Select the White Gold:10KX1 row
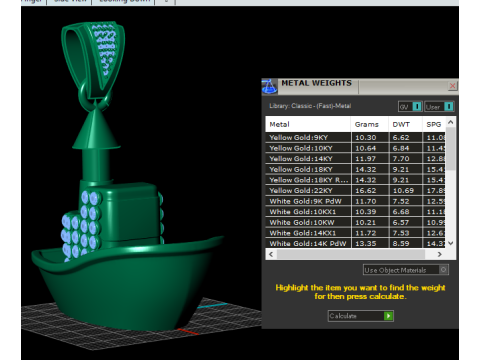This screenshot has height=360, width=480. (x=355, y=212)
